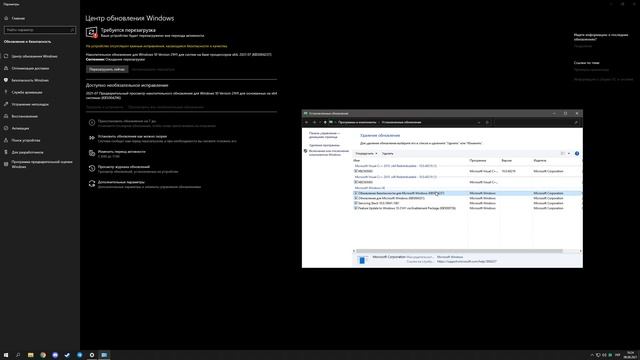This screenshot has height=360, width=640.
Task: Click the restart-required status icon
Action: coord(91,32)
